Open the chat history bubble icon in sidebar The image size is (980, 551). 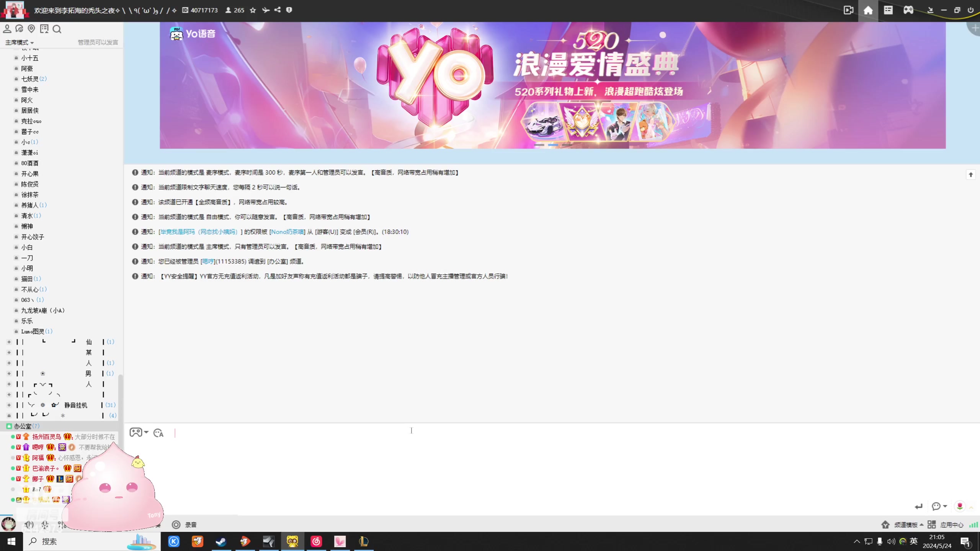19,29
